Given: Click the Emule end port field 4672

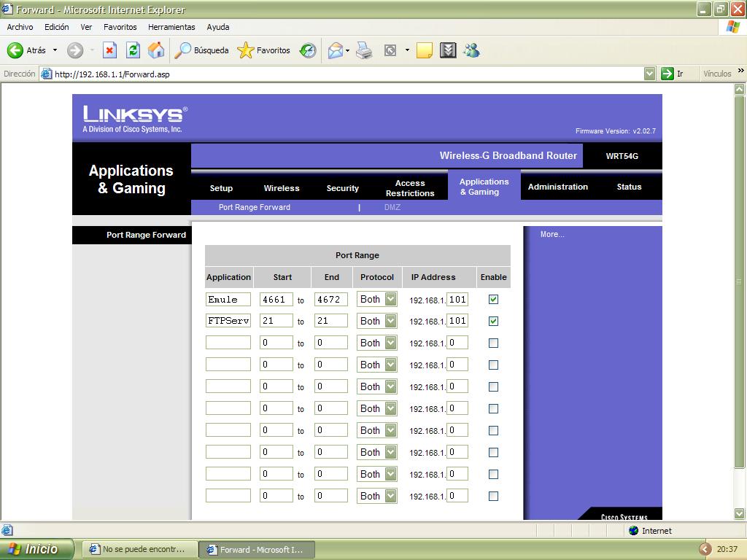Looking at the screenshot, I should pyautogui.click(x=331, y=299).
